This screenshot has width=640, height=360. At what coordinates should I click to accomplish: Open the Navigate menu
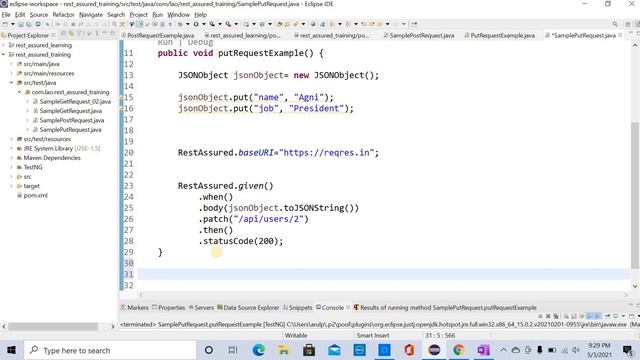point(91,15)
